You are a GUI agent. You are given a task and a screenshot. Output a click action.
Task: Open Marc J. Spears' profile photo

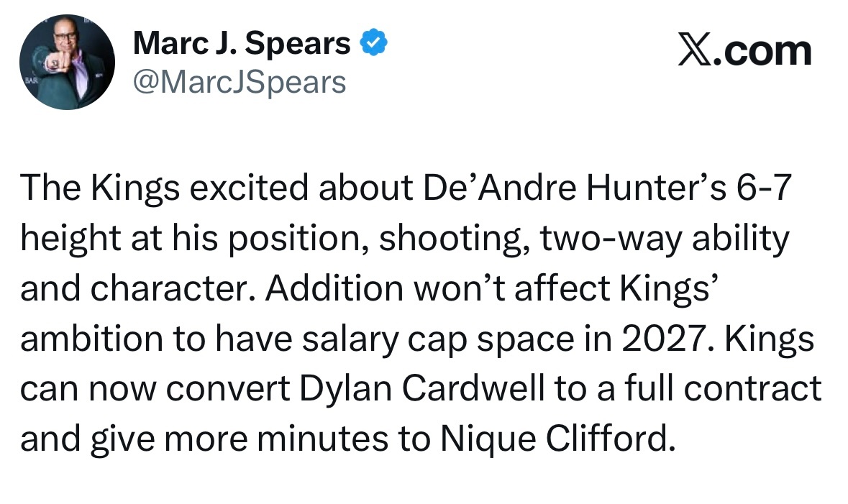pyautogui.click(x=67, y=63)
